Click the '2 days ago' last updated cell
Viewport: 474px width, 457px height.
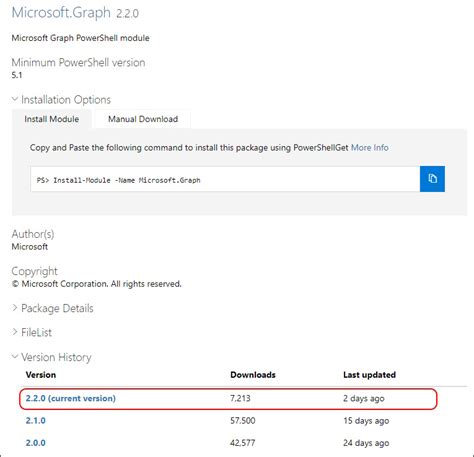coord(364,399)
